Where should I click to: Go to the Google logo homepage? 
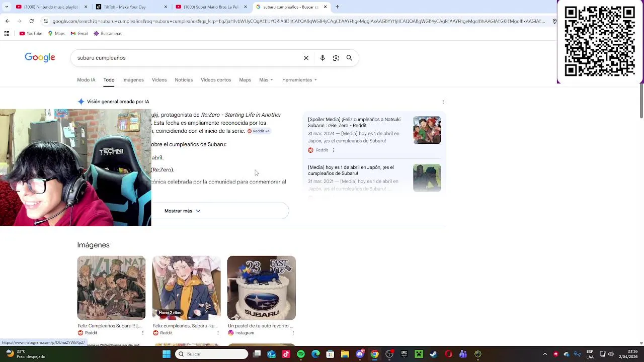point(40,57)
